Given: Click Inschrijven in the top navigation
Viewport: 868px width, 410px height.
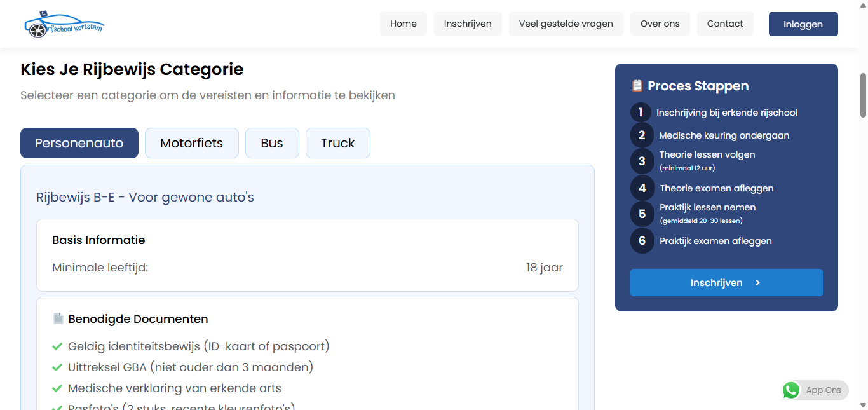Looking at the screenshot, I should click(468, 24).
